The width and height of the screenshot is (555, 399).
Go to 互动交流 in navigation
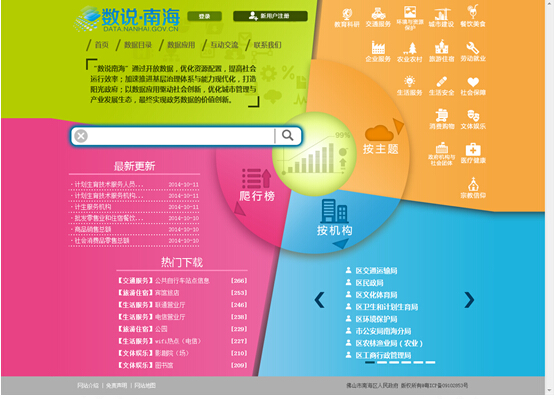click(x=224, y=45)
